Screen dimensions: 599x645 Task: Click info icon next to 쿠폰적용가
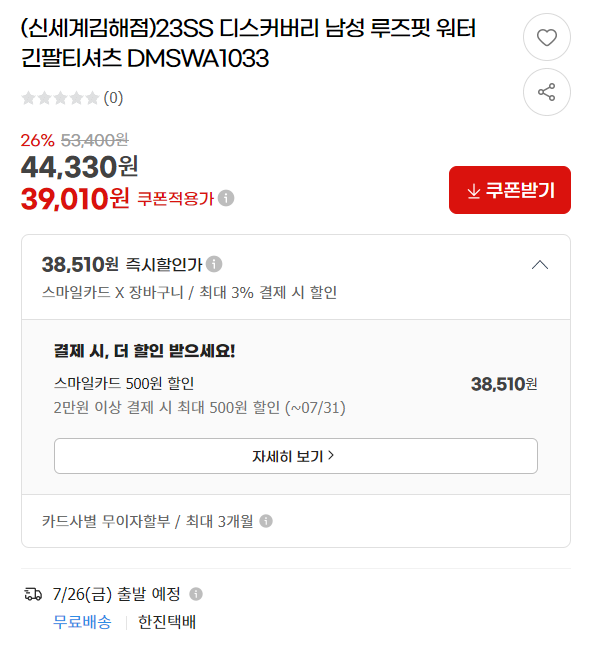coord(226,198)
